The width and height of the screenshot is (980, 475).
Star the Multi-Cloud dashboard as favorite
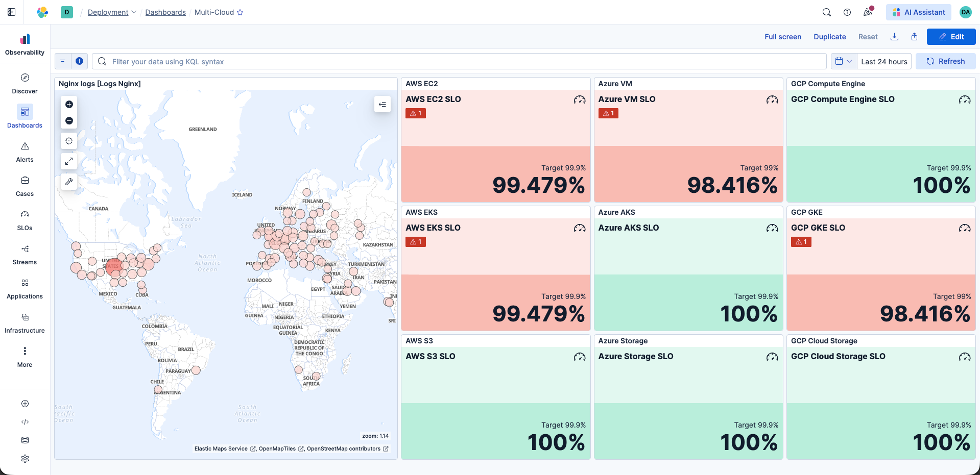pyautogui.click(x=240, y=12)
